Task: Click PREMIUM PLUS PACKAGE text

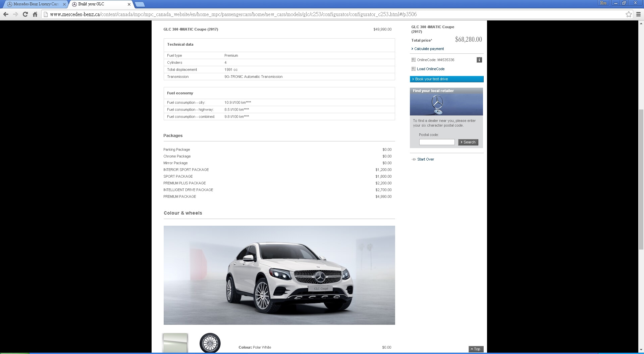Action: point(184,183)
